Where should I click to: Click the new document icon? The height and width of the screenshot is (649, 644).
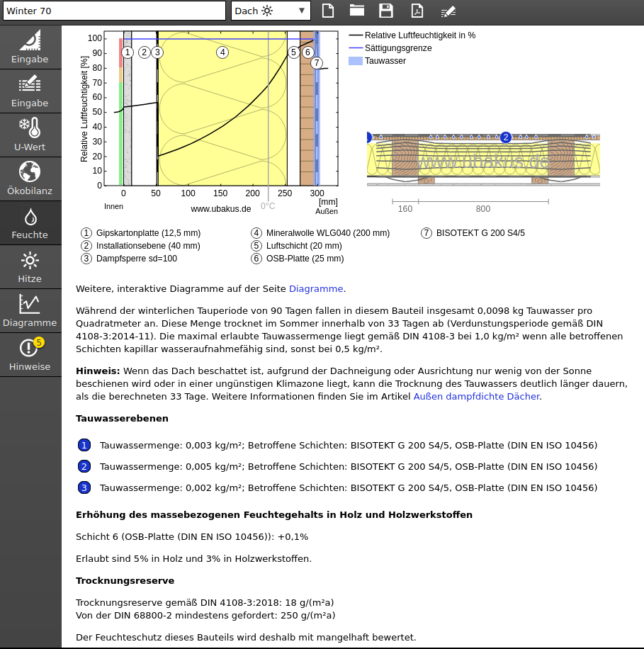click(327, 11)
